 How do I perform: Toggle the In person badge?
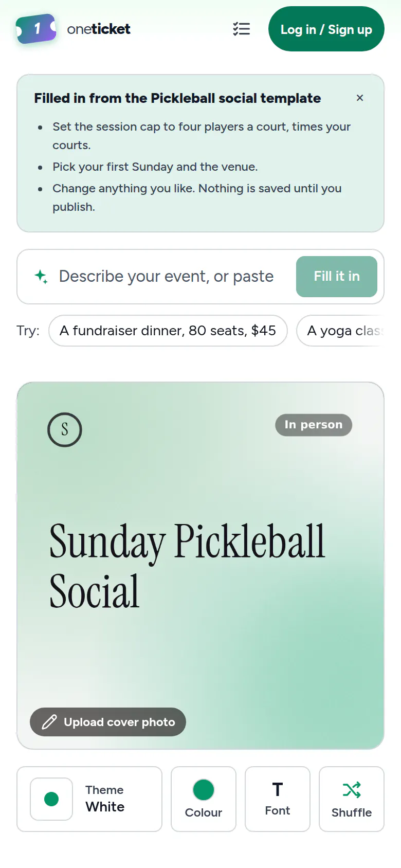[314, 425]
